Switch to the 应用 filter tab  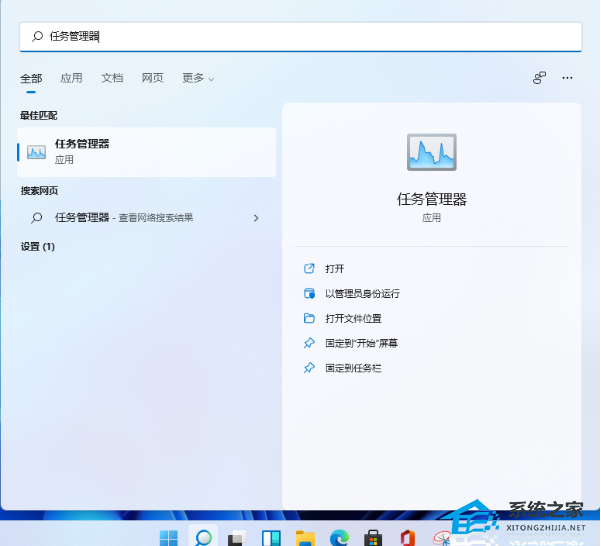point(71,78)
